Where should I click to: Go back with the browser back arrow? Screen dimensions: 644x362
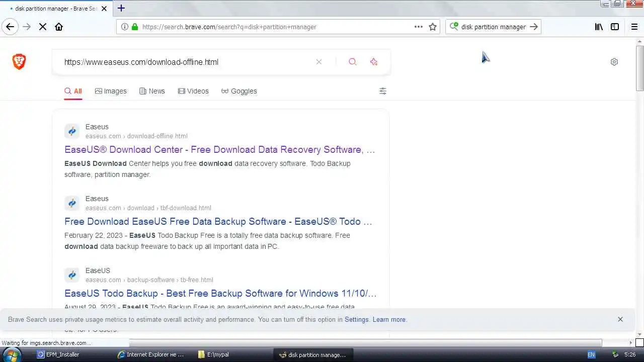(10, 27)
